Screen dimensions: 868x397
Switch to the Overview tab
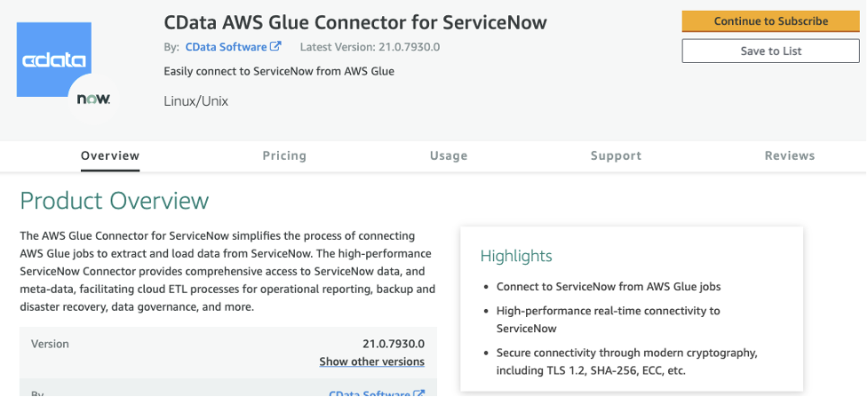110,155
